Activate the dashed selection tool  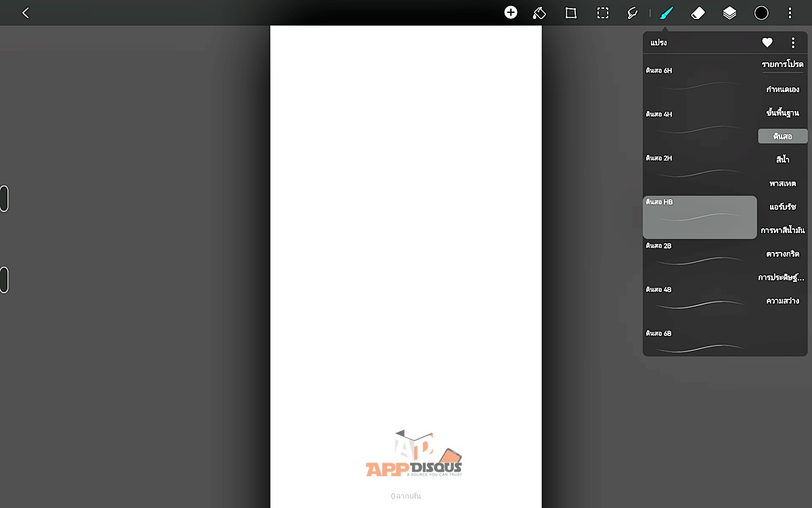click(x=602, y=13)
